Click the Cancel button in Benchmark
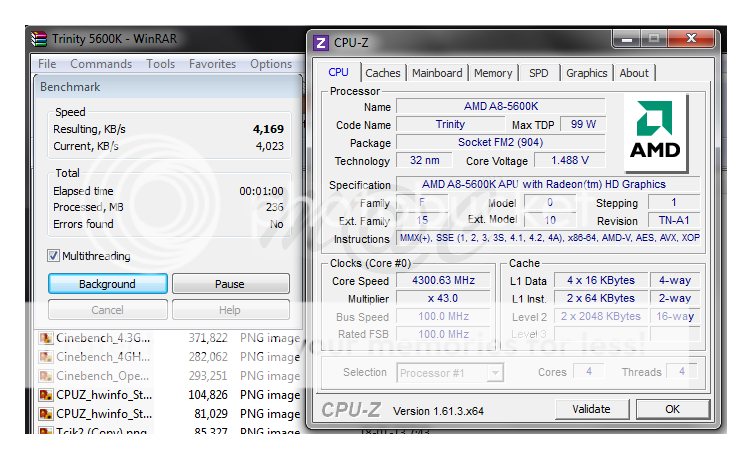 point(107,310)
